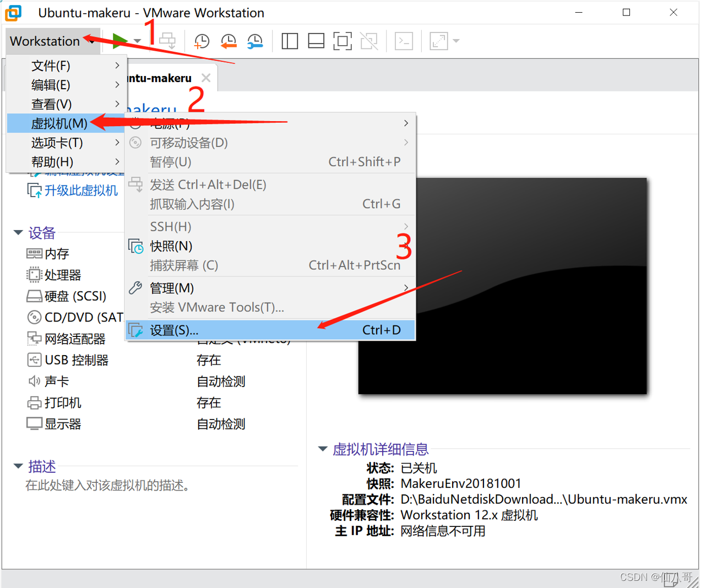This screenshot has height=588, width=701.
Task: Select the 内存 memory device row
Action: click(x=48, y=254)
